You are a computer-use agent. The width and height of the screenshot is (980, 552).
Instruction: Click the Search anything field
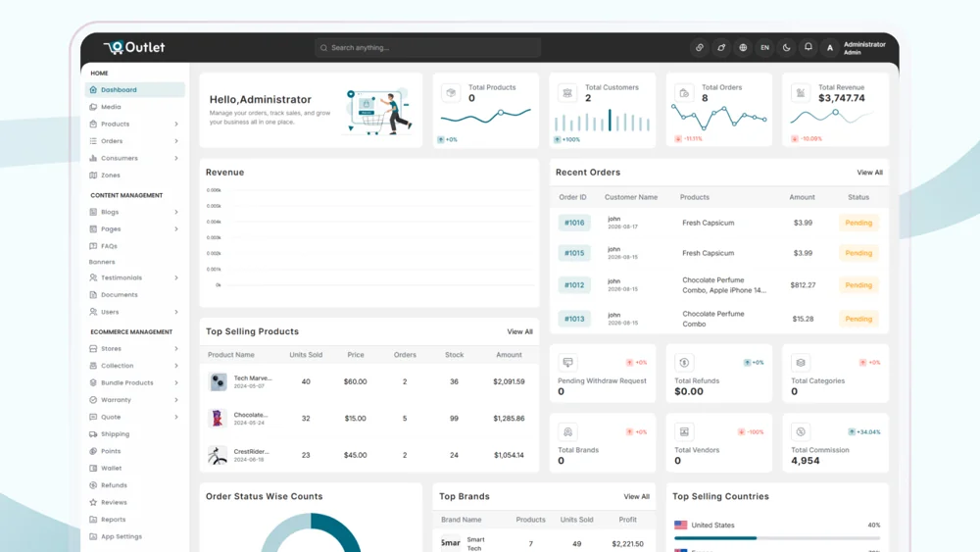[x=427, y=47]
